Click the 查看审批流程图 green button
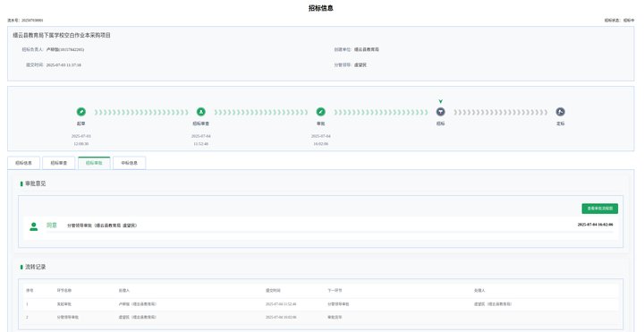This screenshot has width=644, height=332. [599, 209]
